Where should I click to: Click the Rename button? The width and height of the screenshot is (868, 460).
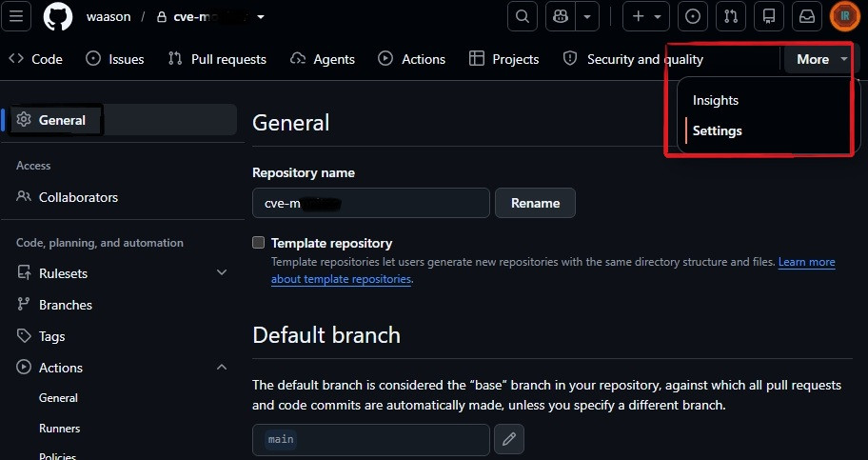coord(535,204)
